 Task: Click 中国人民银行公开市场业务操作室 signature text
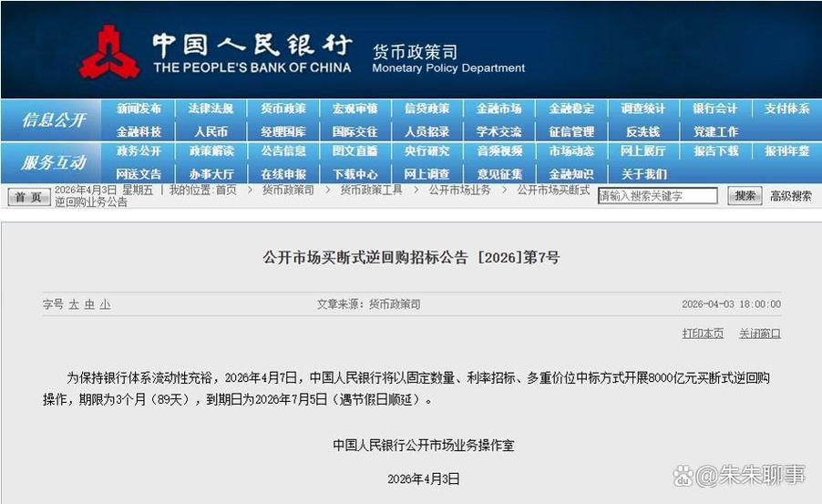(424, 446)
